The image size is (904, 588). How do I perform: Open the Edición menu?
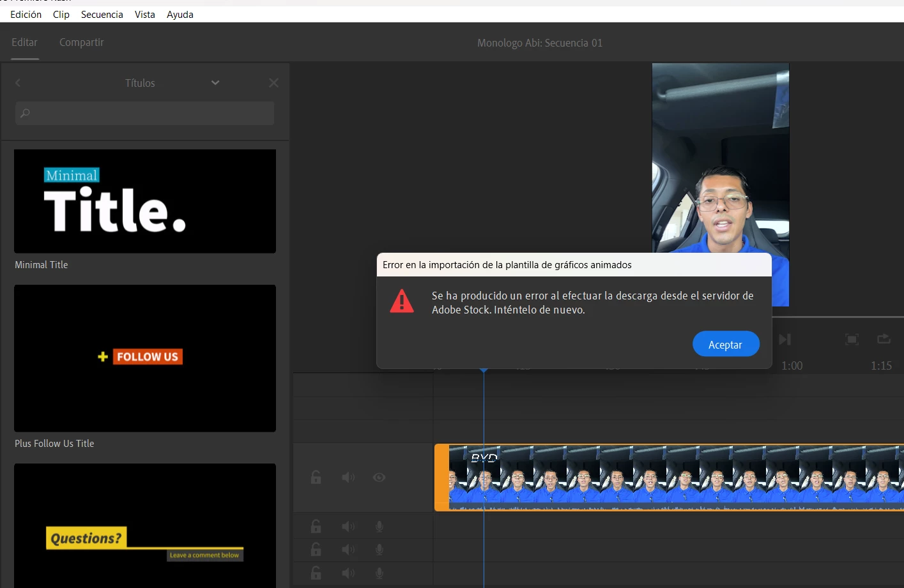[26, 14]
